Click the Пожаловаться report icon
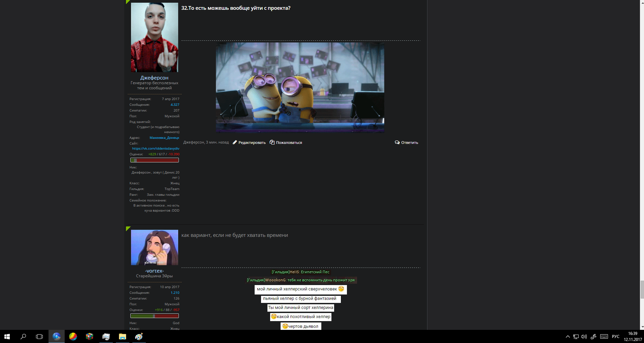Screen dimensions: 644x343 coord(272,143)
